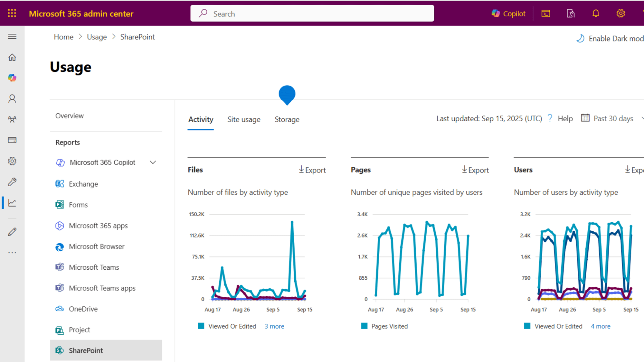
Task: Click into the Search box
Action: click(312, 14)
